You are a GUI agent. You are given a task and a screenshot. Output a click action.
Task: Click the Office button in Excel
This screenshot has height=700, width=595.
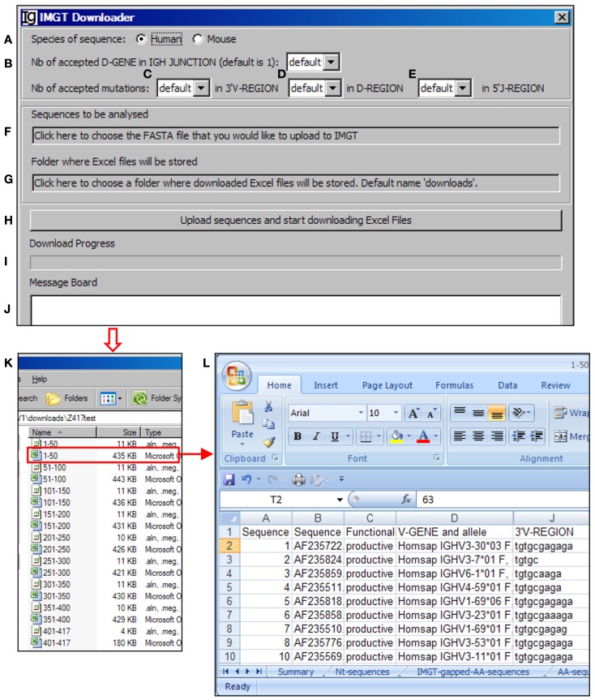pyautogui.click(x=237, y=380)
